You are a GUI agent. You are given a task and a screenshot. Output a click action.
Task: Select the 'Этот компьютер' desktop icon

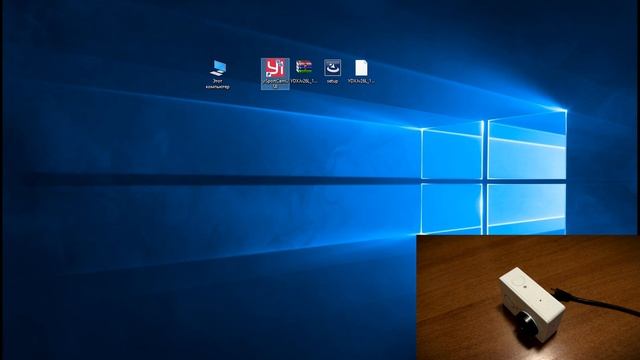click(218, 74)
